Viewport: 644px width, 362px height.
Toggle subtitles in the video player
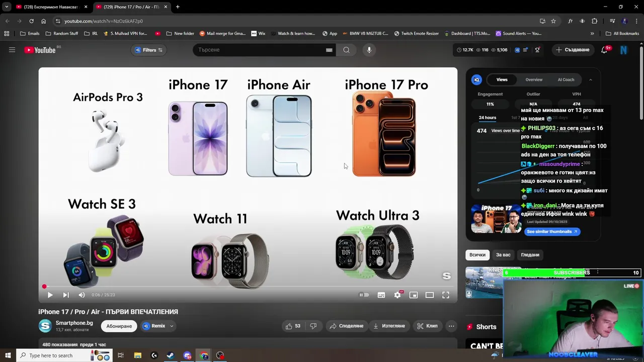(381, 295)
